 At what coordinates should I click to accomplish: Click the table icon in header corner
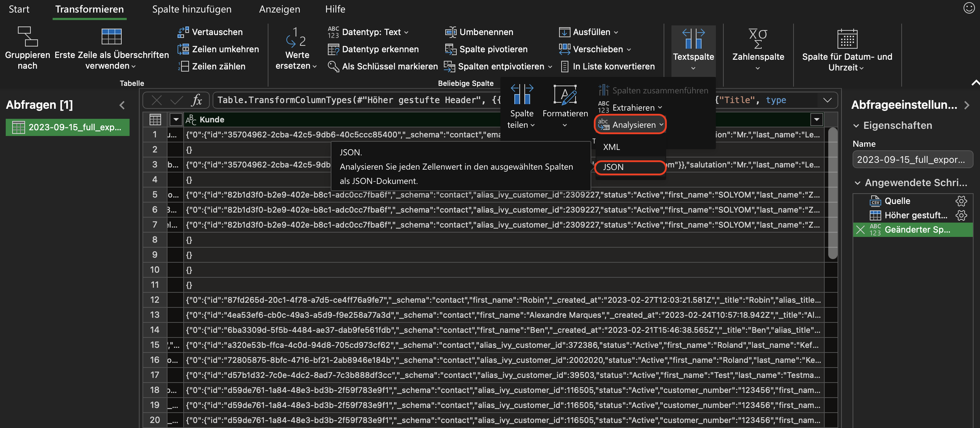coord(155,120)
